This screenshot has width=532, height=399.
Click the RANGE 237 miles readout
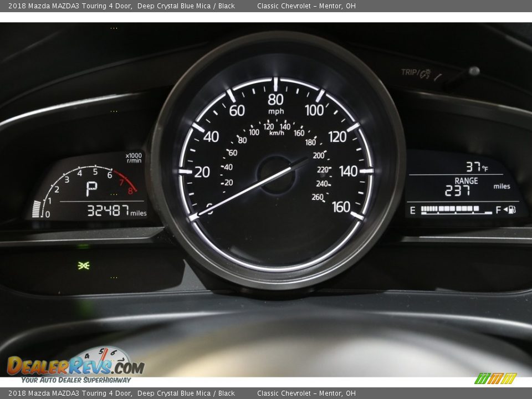pos(477,187)
